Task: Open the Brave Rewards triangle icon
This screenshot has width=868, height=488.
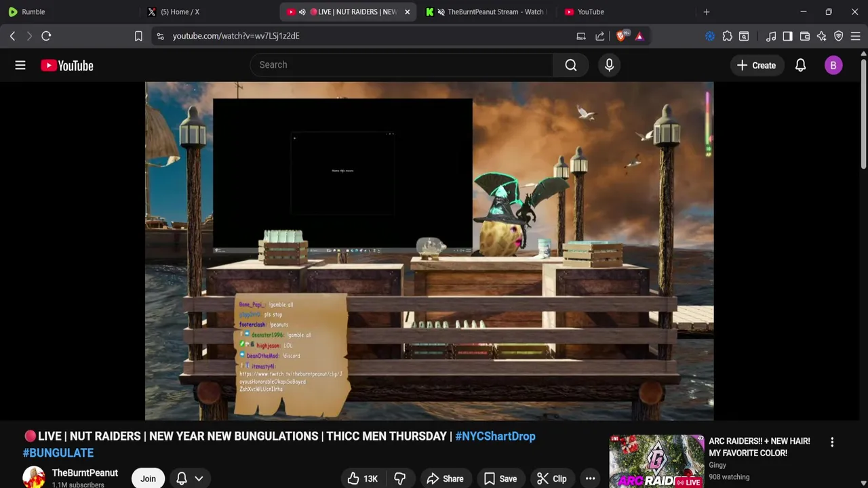Action: click(639, 36)
